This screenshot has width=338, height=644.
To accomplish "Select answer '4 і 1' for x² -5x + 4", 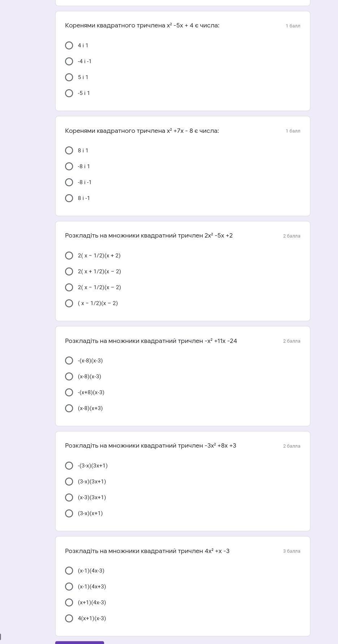I will pos(69,45).
